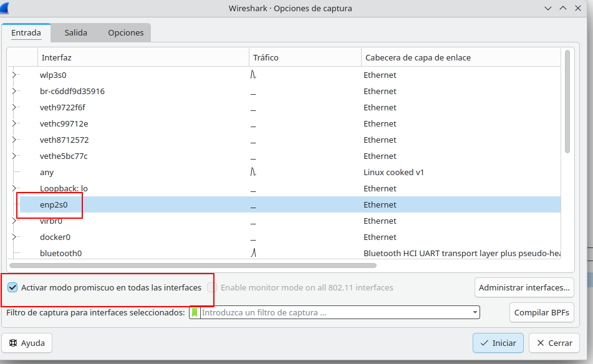Click the traffic sparkline for any interface

(254, 172)
